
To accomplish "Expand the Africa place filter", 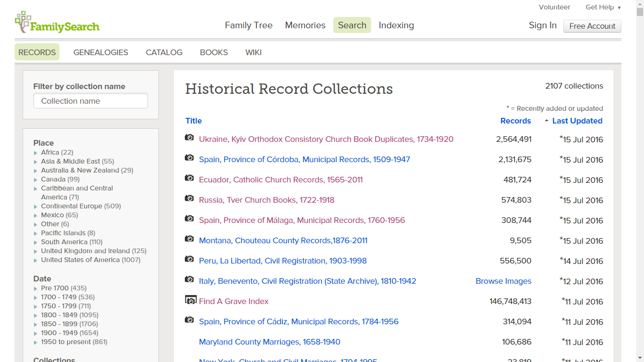I will point(36,153).
